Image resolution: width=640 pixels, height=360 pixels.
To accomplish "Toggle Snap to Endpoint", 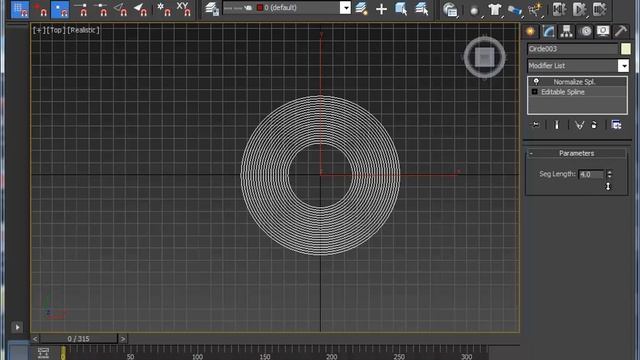I will [x=80, y=9].
